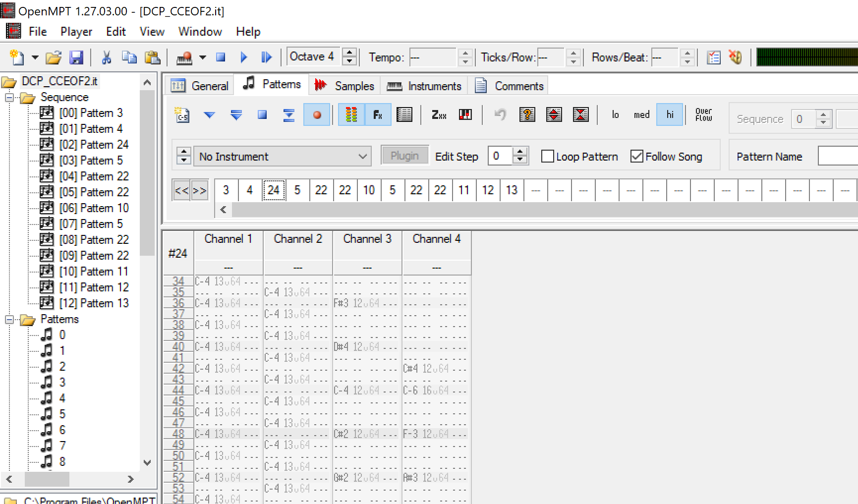Switch to the Instruments tab

[424, 86]
